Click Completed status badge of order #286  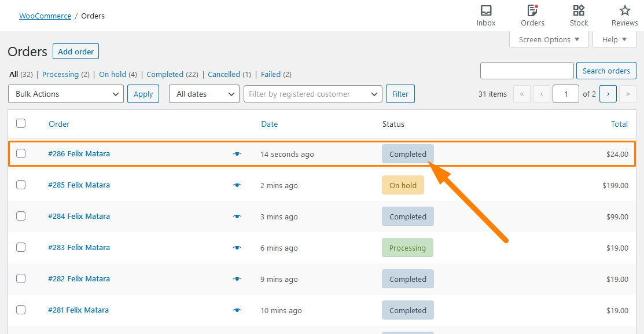(408, 154)
